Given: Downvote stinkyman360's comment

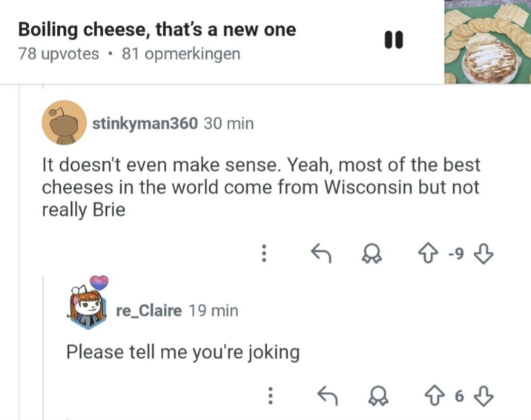Looking at the screenshot, I should click(483, 255).
